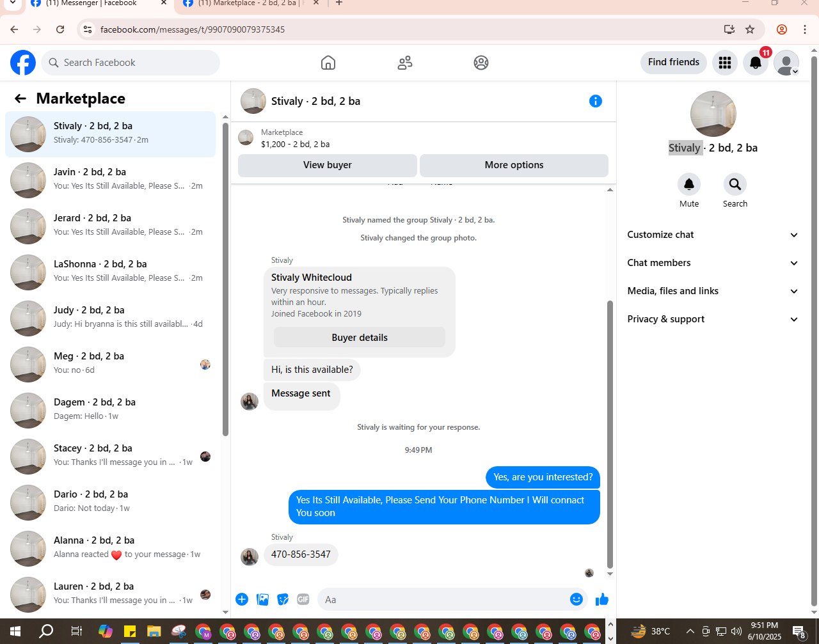
Task: Click the Search Facebook field
Action: click(x=131, y=63)
